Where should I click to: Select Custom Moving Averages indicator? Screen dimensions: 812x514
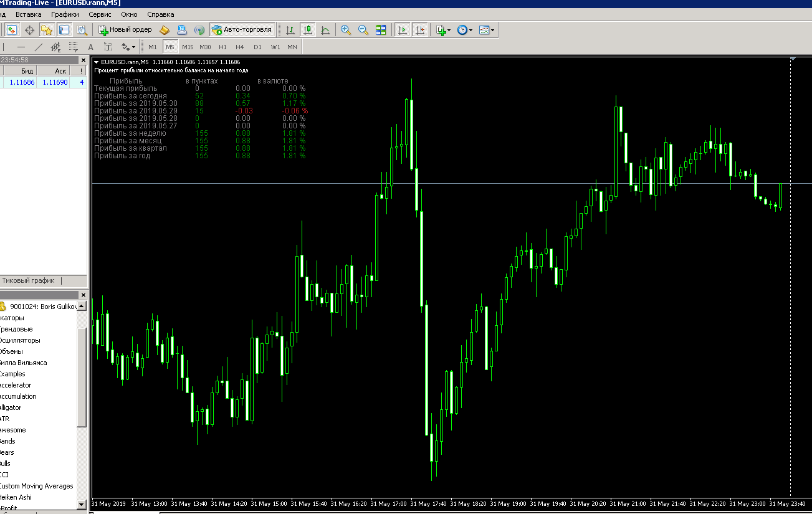[x=36, y=486]
